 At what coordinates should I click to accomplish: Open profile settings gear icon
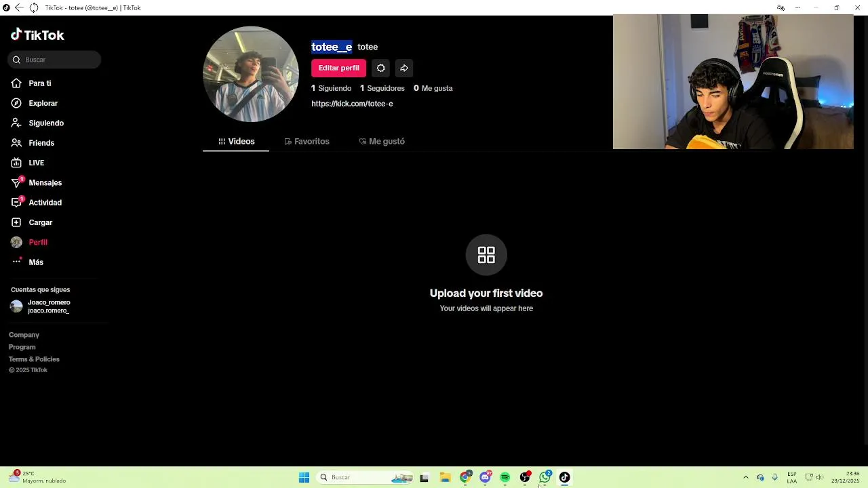click(x=380, y=68)
